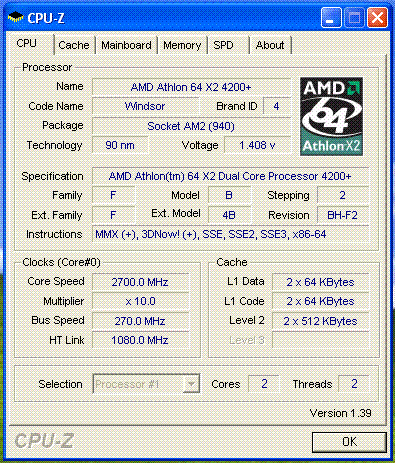Screen dimensions: 396x464
Task: Open the Processor #1 selection dropdown arrow
Action: (191, 384)
